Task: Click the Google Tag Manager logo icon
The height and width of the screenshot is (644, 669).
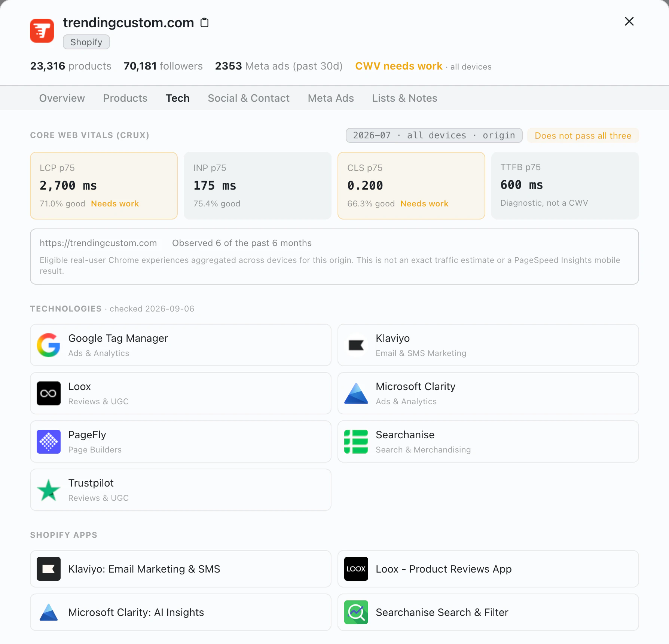Action: [49, 345]
